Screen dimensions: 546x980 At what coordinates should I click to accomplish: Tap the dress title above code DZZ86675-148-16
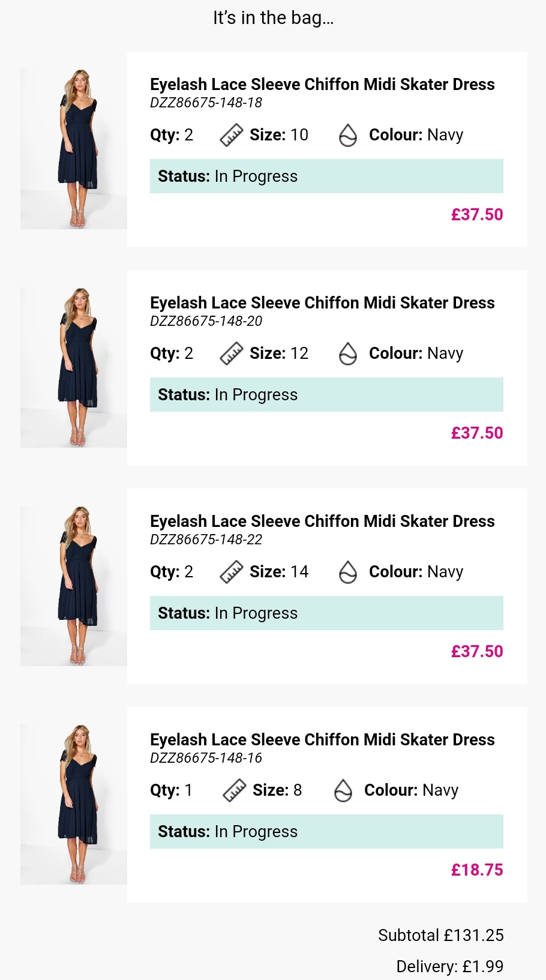322,739
